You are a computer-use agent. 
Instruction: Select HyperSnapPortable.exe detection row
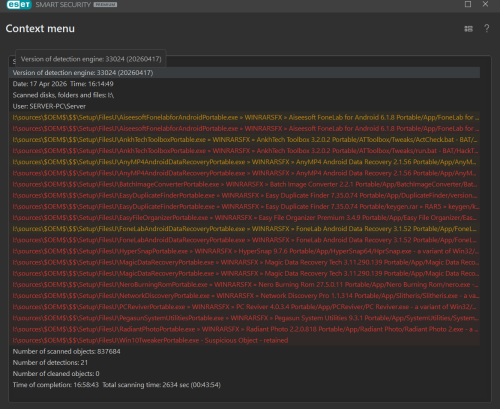point(244,251)
